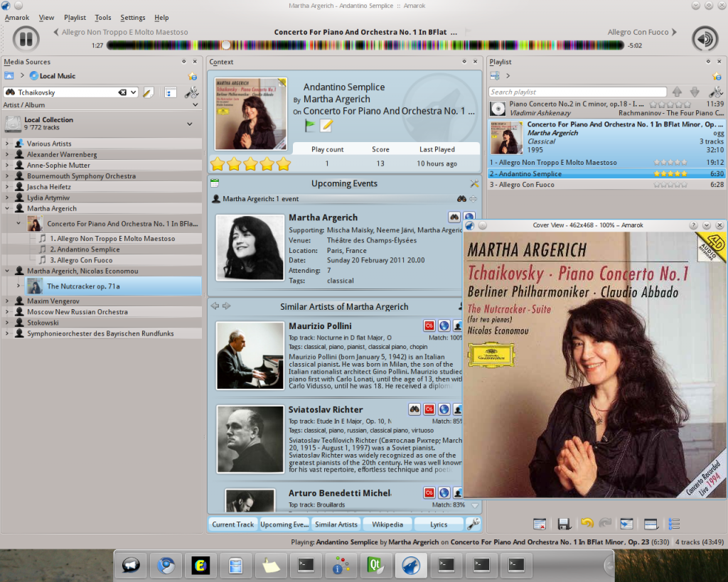Save playlist with the floppy disk icon

click(564, 524)
